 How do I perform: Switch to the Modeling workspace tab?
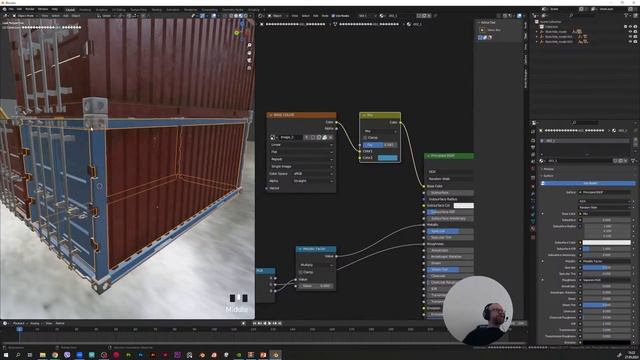(85, 9)
